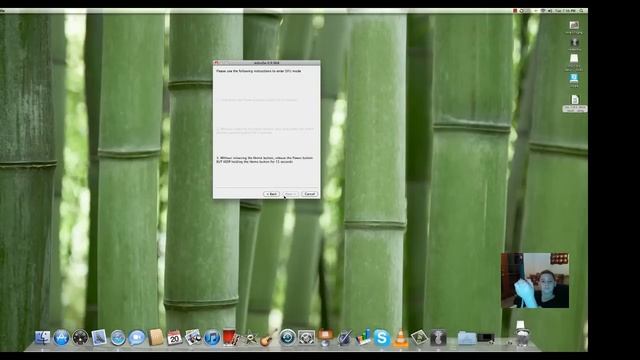Click the webcam video overlay
The image size is (640, 360).
pos(535,280)
